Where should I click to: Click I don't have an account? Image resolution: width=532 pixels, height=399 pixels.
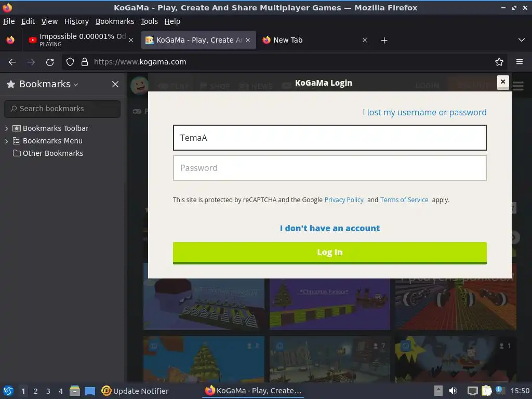pos(330,229)
